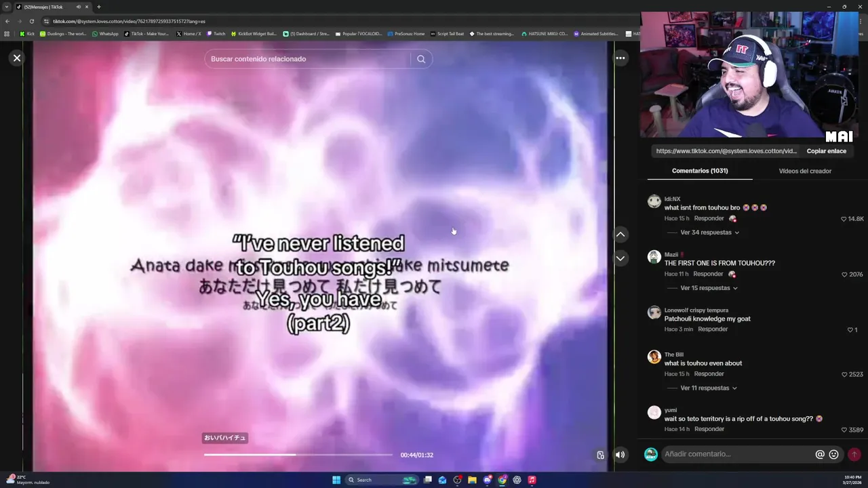Open new browser tab with plus
Screen dimensions: 868x488
pyautogui.click(x=98, y=7)
